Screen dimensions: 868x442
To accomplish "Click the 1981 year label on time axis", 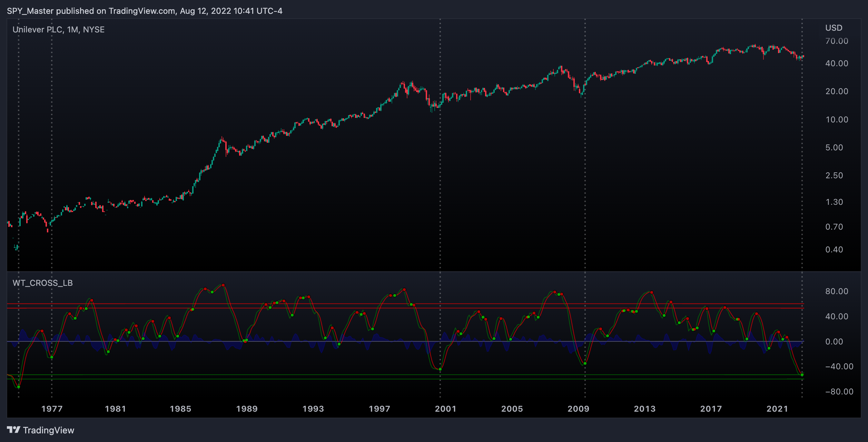I will (x=116, y=409).
